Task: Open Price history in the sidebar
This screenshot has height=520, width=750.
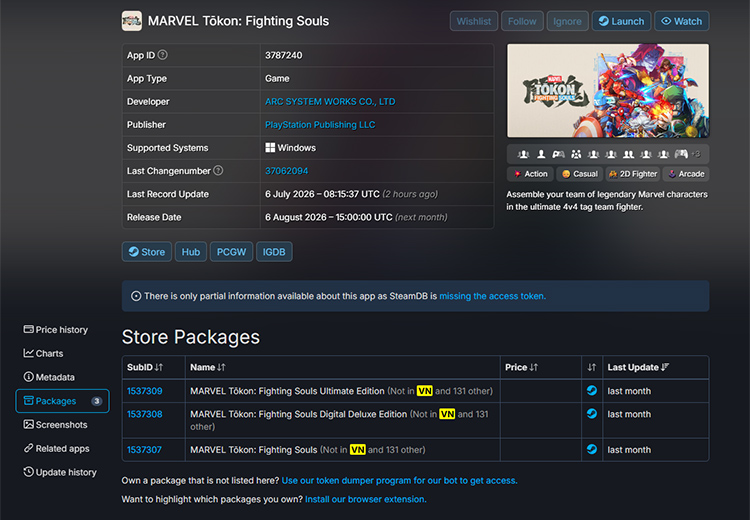Action: point(56,330)
